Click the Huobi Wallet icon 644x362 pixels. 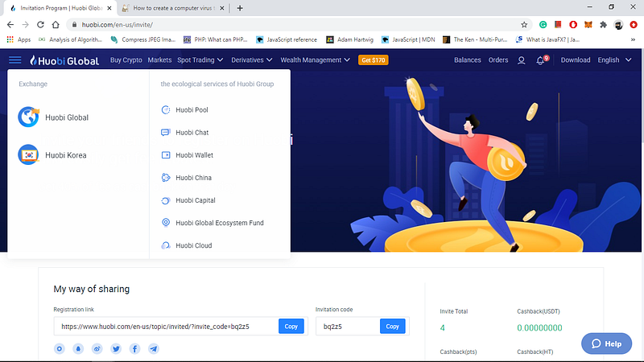(x=166, y=154)
